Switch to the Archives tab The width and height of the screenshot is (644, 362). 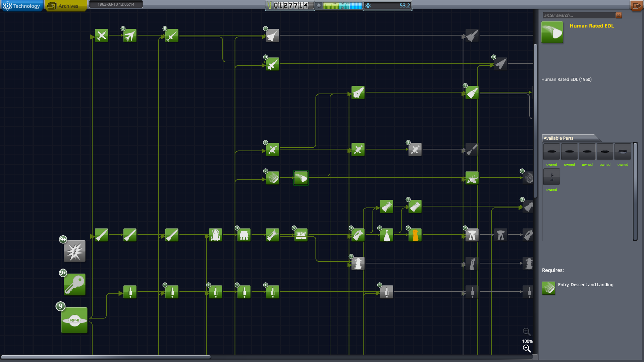[66, 6]
